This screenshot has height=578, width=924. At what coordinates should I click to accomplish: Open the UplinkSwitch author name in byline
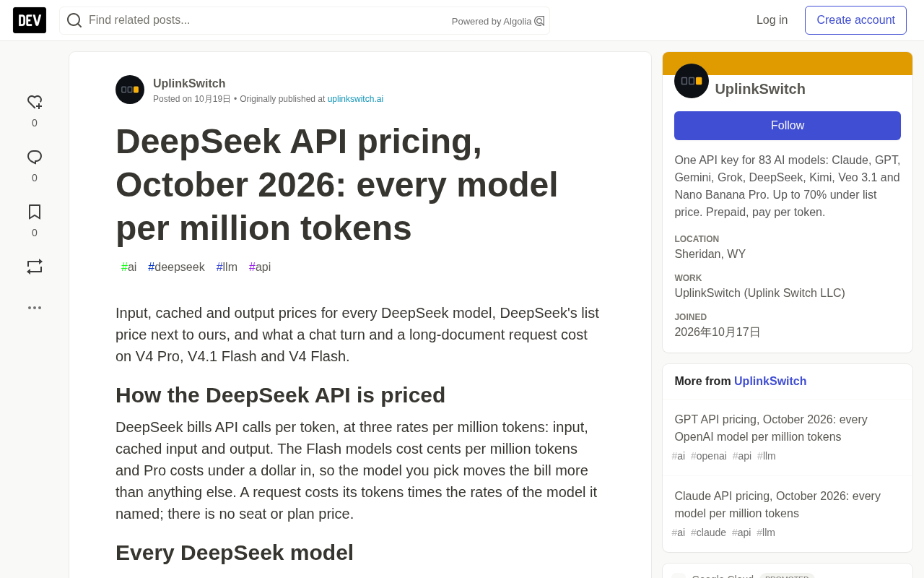coord(189,84)
